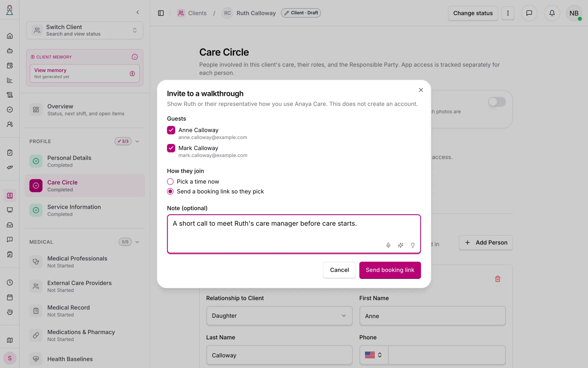This screenshot has height=368, width=588.
Task: Collapse the Medical section chevron
Action: [137, 242]
